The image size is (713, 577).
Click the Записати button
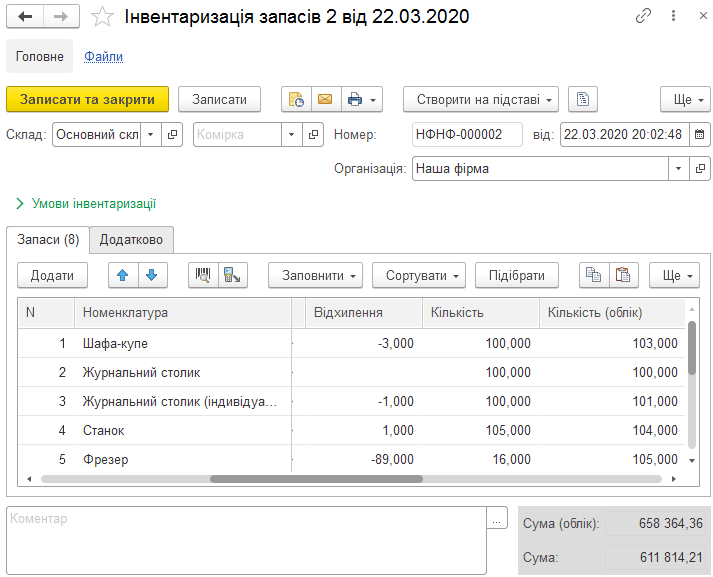tap(219, 99)
